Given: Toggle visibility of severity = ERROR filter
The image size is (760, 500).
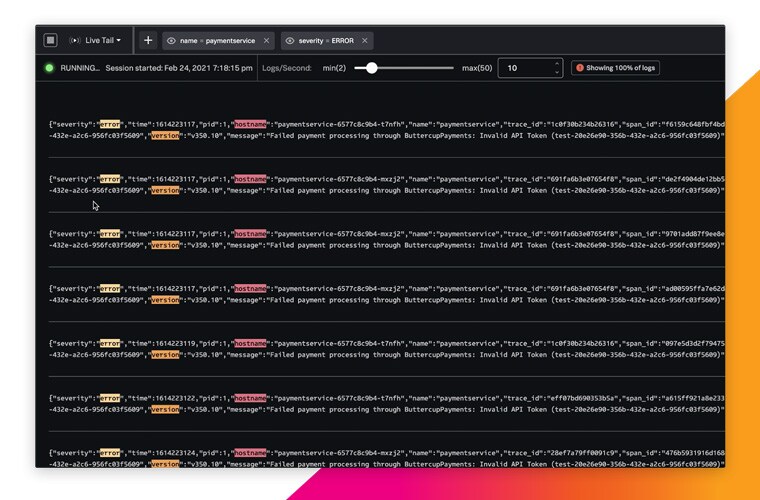Looking at the screenshot, I should click(x=290, y=41).
